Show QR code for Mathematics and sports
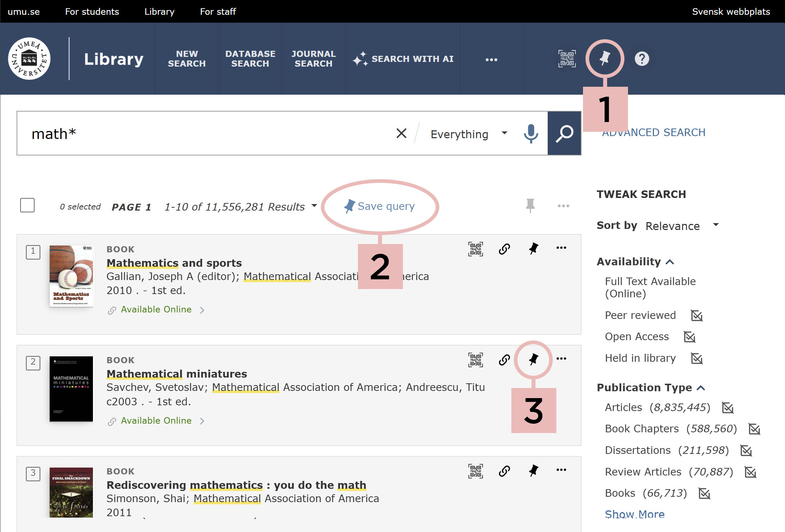The height and width of the screenshot is (532, 785). (476, 249)
